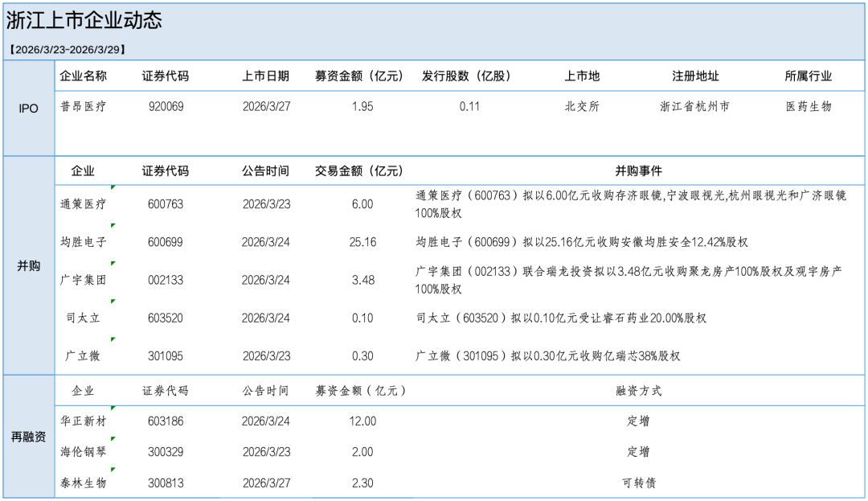
Task: Click the date range 2026/3/23-2026/3/29
Action: point(68,49)
